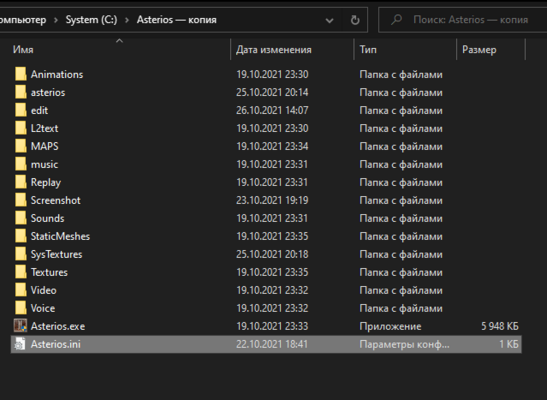Image resolution: width=547 pixels, height=400 pixels.
Task: Click System (C:) in the breadcrumb path
Action: (x=91, y=20)
